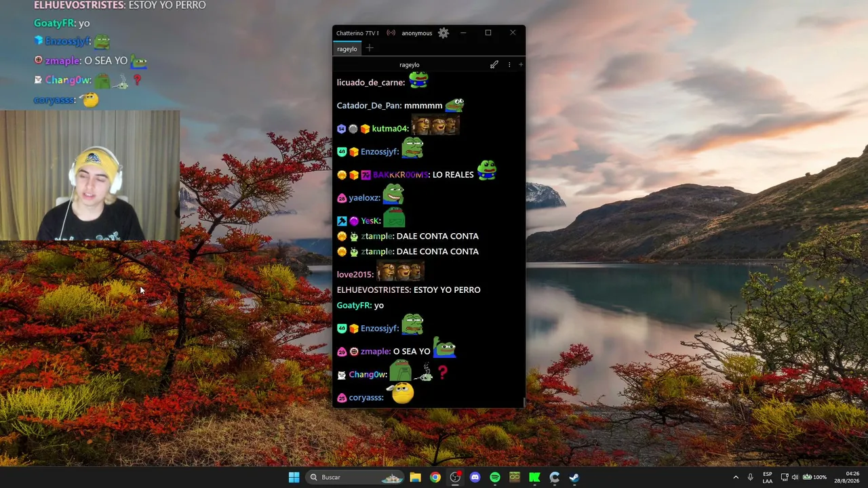Click username licuado_de_carne in Chatterino
868x488 pixels.
(x=371, y=83)
